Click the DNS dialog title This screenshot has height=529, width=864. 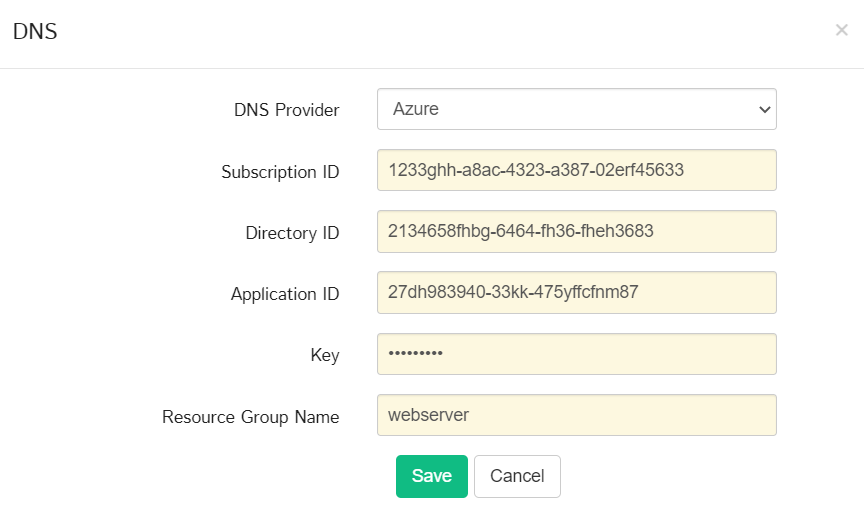pos(35,31)
